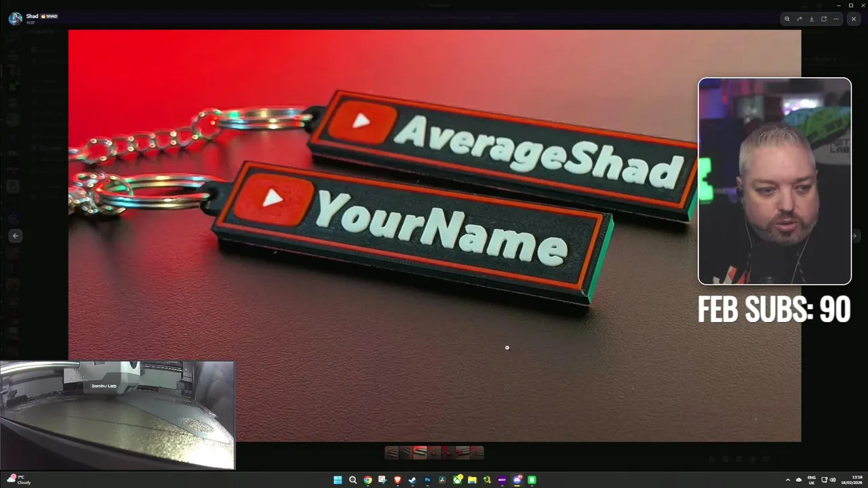
Task: Maximize or restore the Discord window
Action: [x=851, y=5]
